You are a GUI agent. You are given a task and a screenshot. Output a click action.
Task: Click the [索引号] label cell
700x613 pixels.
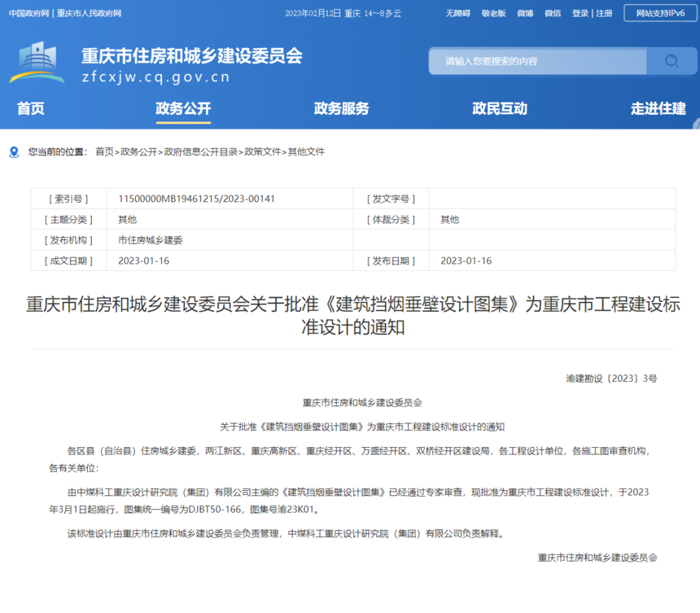click(68, 199)
